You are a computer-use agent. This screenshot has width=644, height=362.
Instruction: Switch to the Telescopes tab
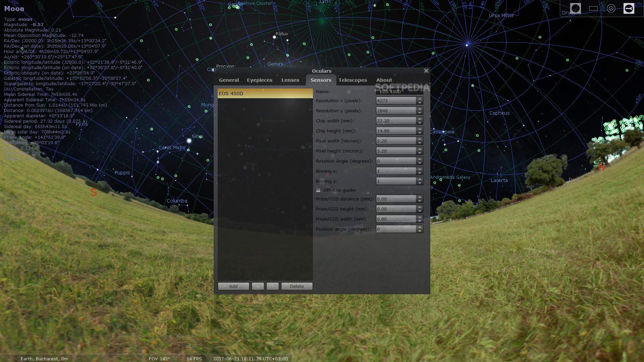tap(353, 80)
